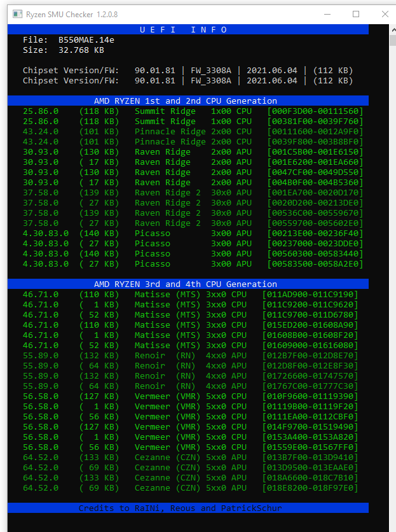This screenshot has height=532, width=396.
Task: Select Vermeer row at 01119B00-01119F20
Action: pos(191,407)
